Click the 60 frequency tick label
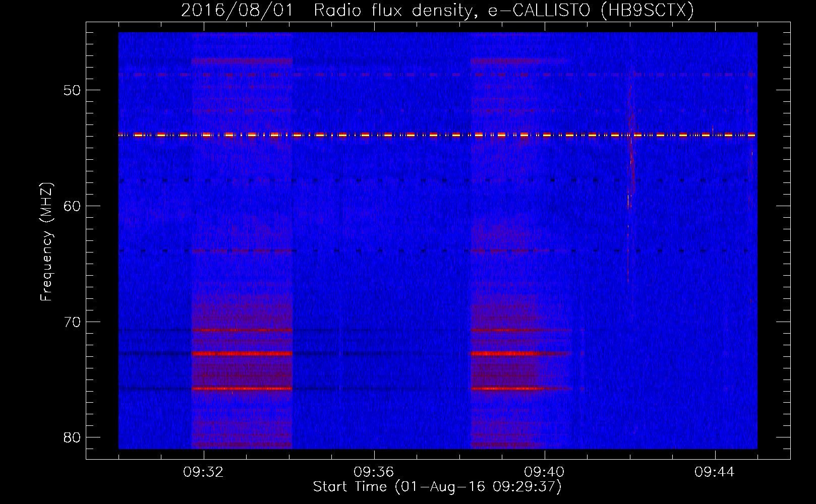Image resolution: width=816 pixels, height=504 pixels. click(x=72, y=206)
